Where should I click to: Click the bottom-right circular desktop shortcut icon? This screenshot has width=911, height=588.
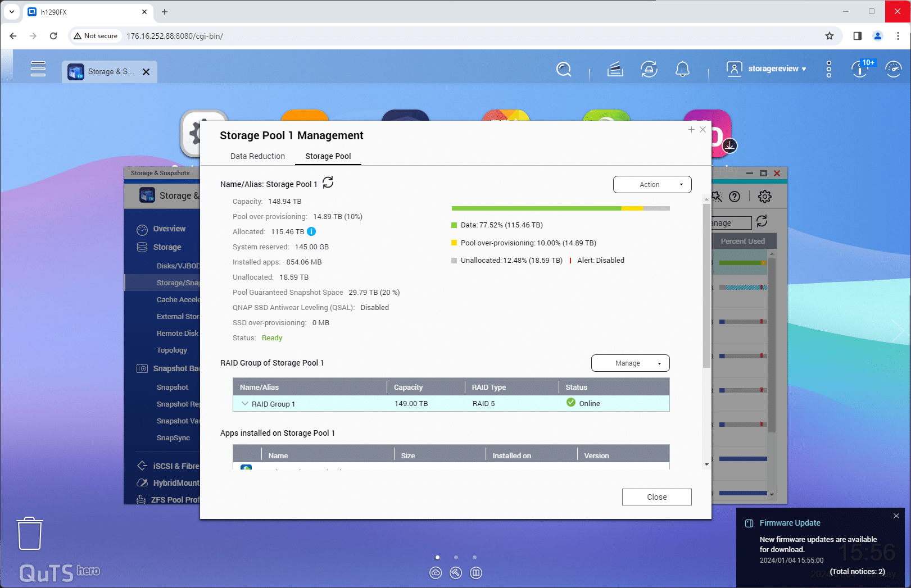tap(476, 573)
